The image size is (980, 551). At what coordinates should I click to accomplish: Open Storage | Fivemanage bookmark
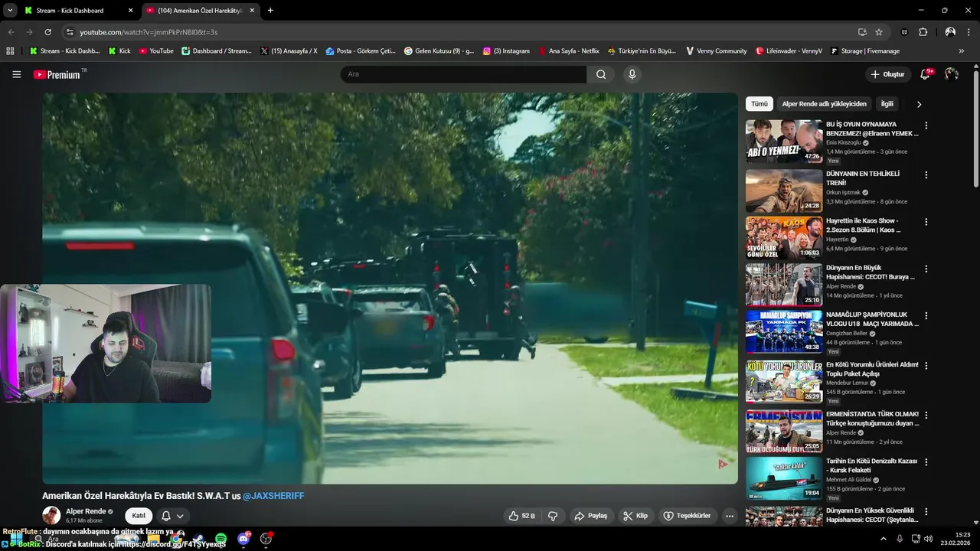click(864, 51)
